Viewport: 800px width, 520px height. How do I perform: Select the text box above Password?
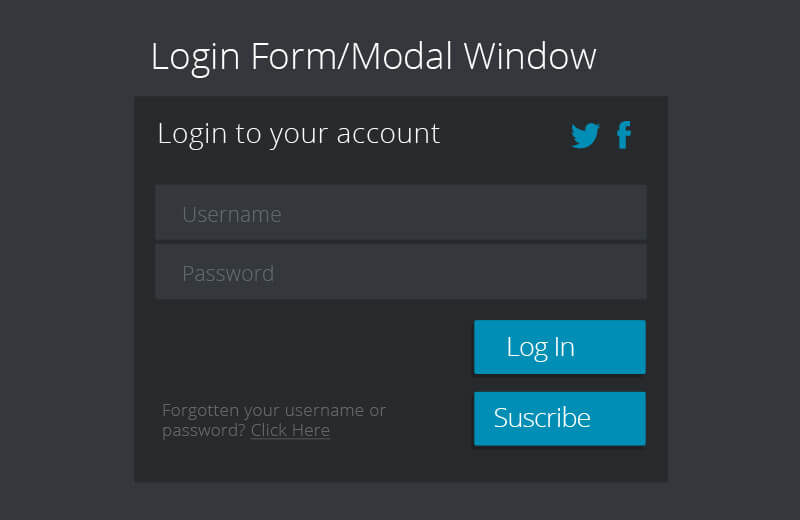pos(400,213)
